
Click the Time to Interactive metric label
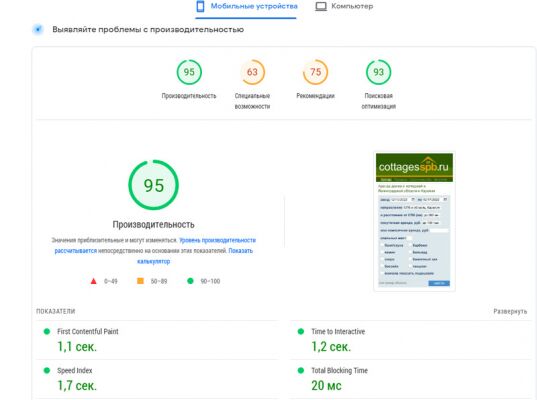(x=338, y=332)
